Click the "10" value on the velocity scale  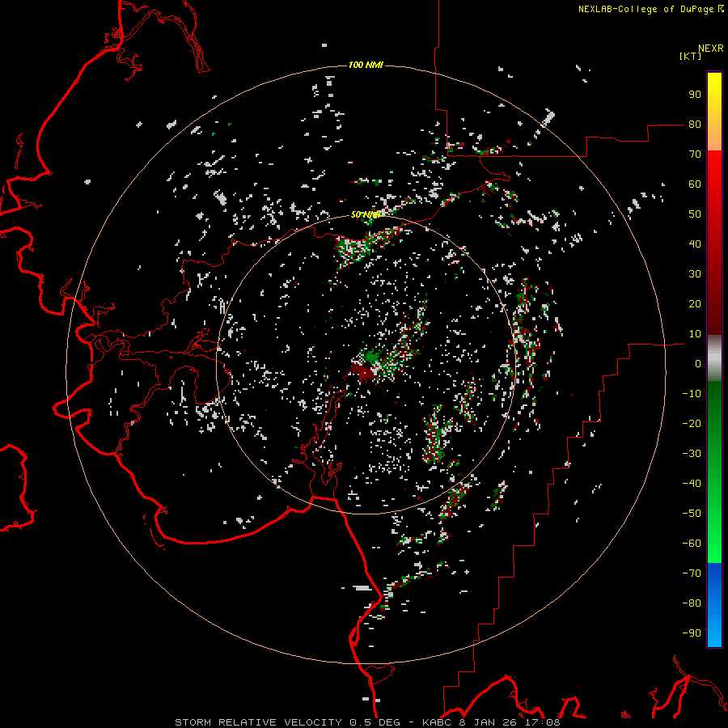695,334
